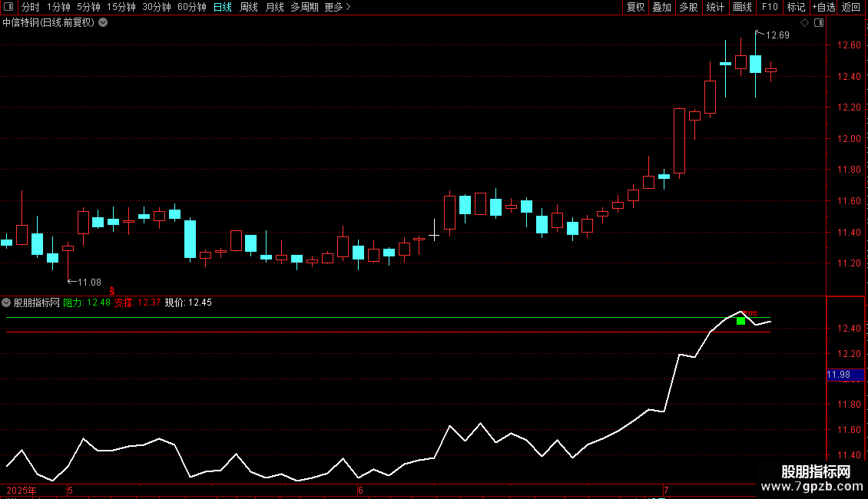Image resolution: width=868 pixels, height=499 pixels.
Task: Click the 支撑: 12.37 support value
Action: [x=137, y=302]
